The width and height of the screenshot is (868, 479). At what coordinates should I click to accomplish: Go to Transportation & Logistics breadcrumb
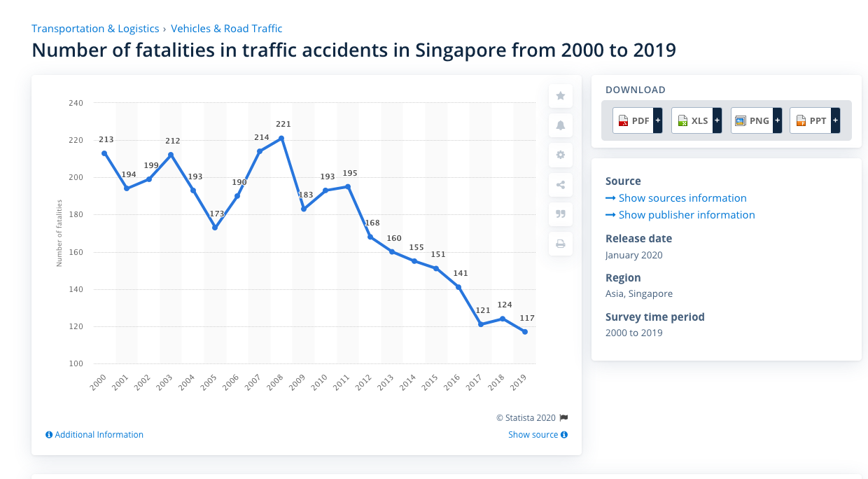(x=95, y=29)
